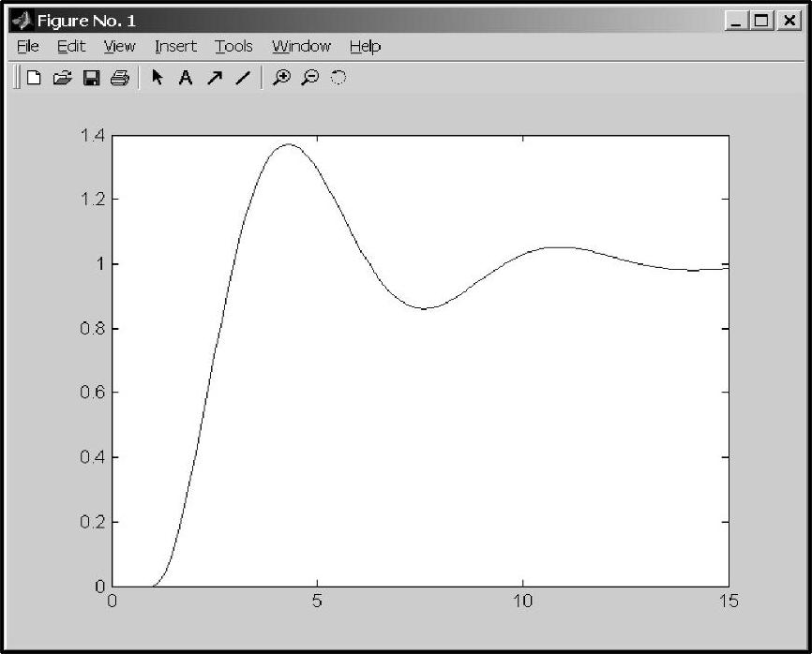The width and height of the screenshot is (812, 654).
Task: Pick the Add Line annotation tool
Action: (243, 78)
